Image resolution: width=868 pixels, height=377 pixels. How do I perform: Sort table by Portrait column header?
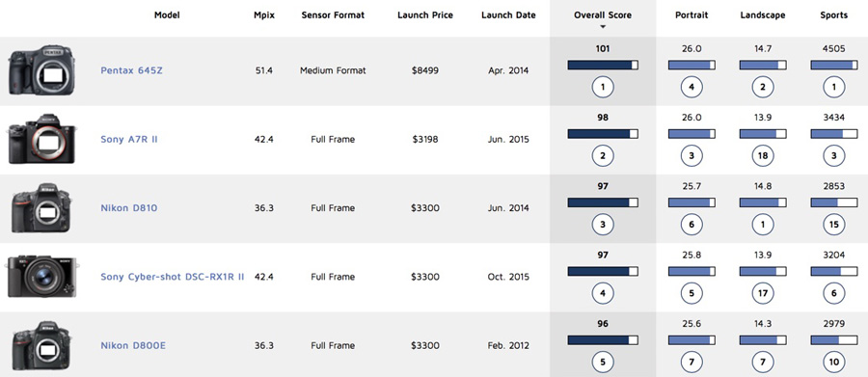(x=692, y=15)
